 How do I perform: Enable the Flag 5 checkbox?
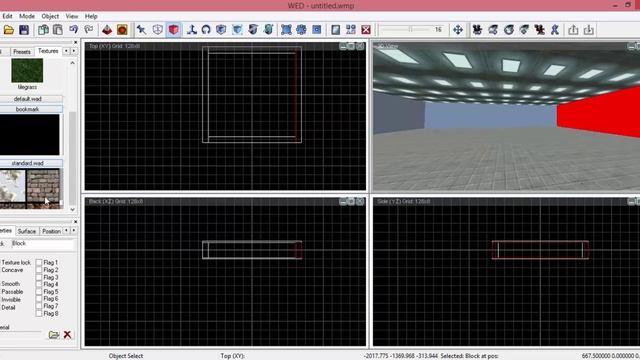coord(39,291)
